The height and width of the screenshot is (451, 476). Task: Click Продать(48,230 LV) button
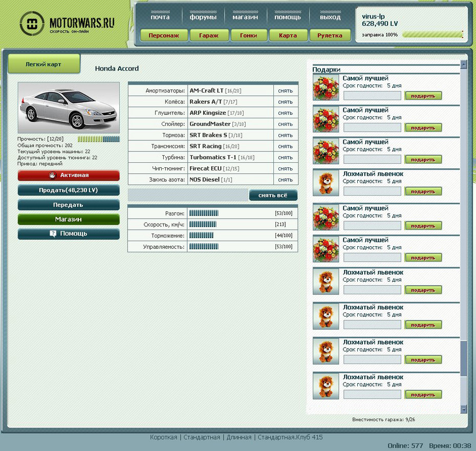pyautogui.click(x=69, y=190)
